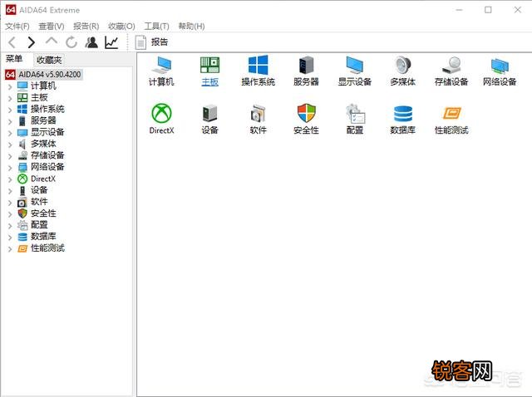Viewport: 532px width, 397px height.
Task: Click the forward arrow toolbar button
Action: click(32, 42)
